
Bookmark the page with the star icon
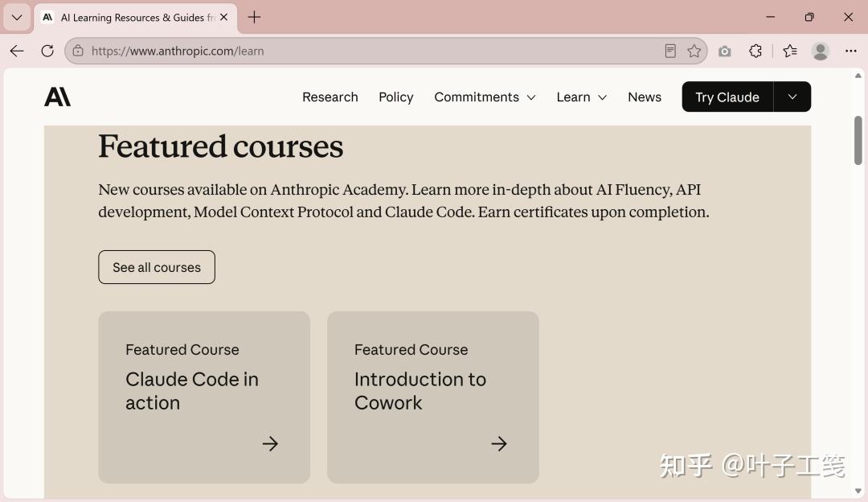(694, 51)
